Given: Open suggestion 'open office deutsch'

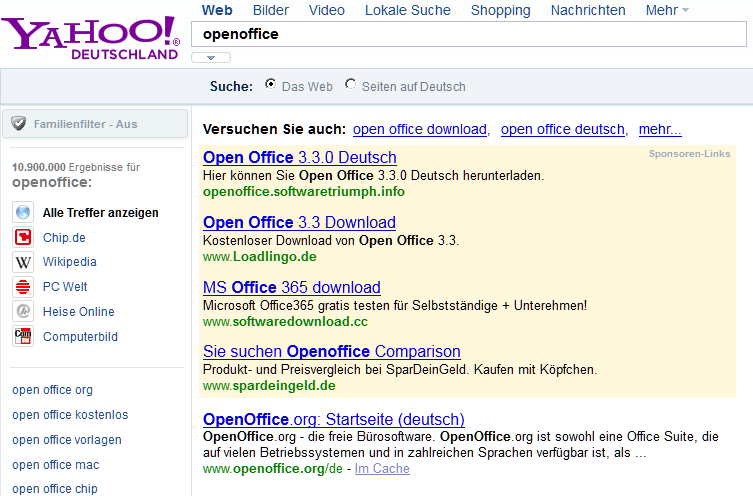Looking at the screenshot, I should [x=562, y=129].
